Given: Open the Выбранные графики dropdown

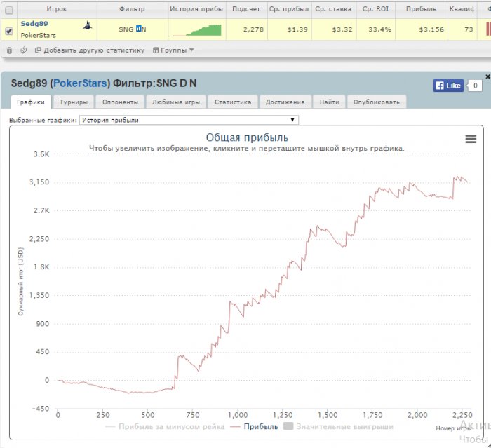Looking at the screenshot, I should click(x=189, y=120).
